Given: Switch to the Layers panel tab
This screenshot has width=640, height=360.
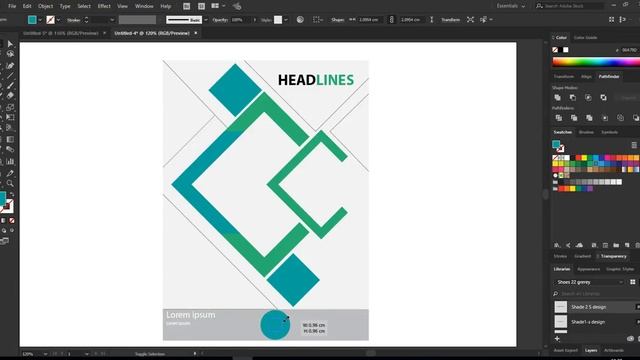Looking at the screenshot, I should click(x=591, y=350).
